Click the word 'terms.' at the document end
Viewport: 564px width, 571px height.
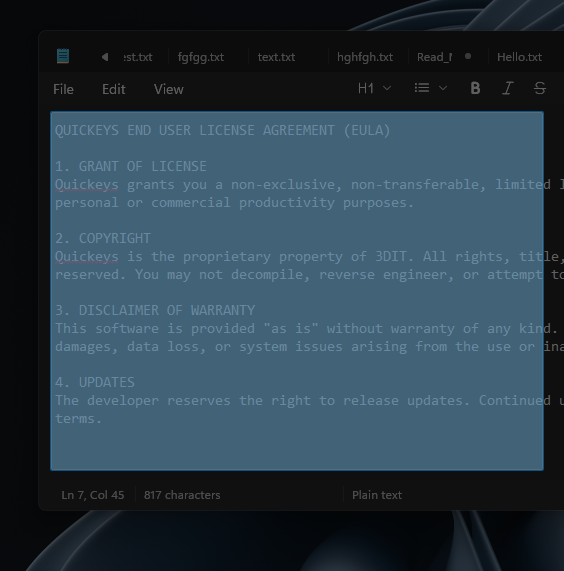tap(78, 419)
